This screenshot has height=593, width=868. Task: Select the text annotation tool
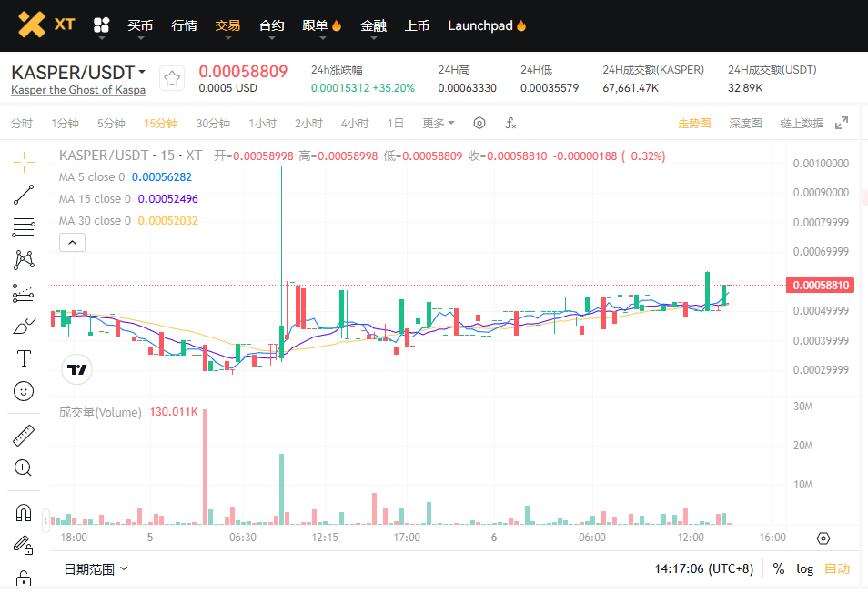pyautogui.click(x=24, y=358)
